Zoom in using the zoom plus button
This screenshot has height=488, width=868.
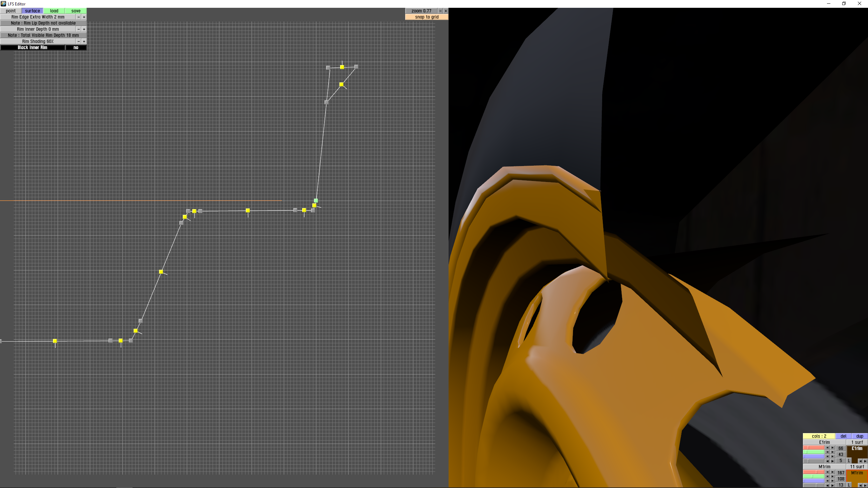coord(446,11)
